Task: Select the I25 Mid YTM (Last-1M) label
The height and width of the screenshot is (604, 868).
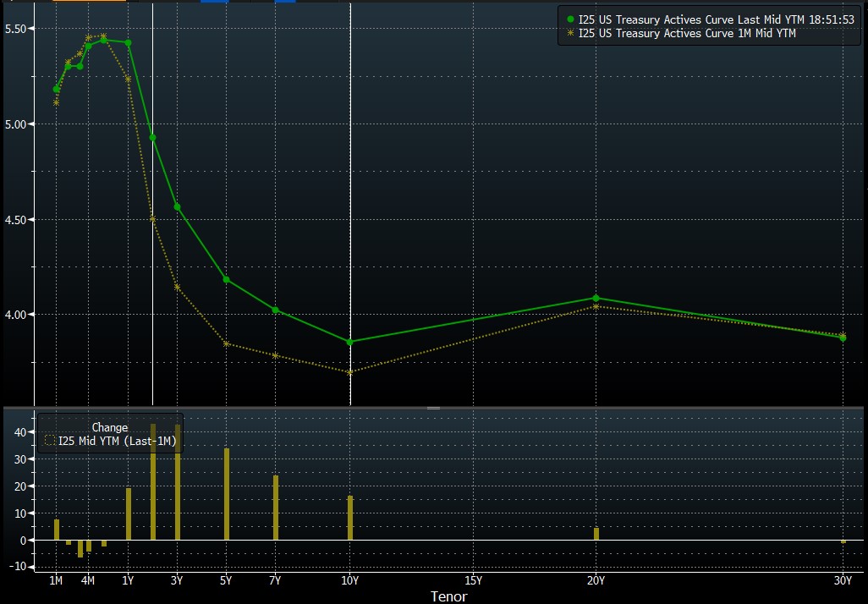Action: pos(118,440)
